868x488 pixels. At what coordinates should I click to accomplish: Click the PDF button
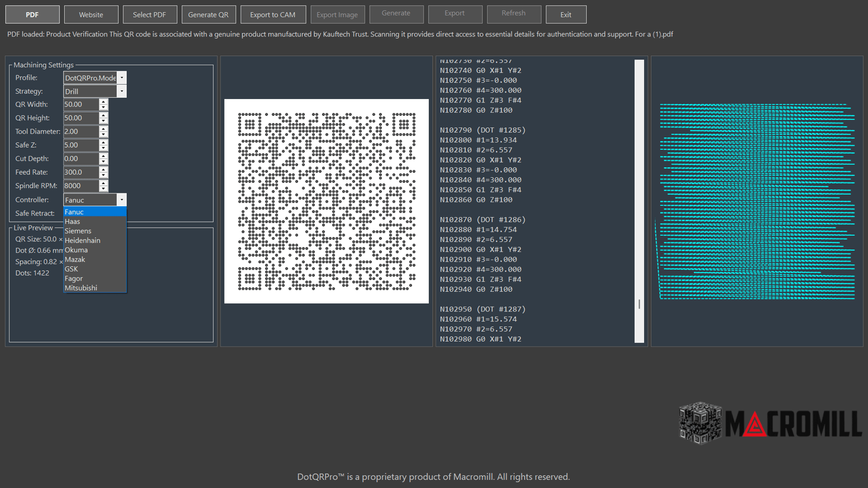point(32,14)
